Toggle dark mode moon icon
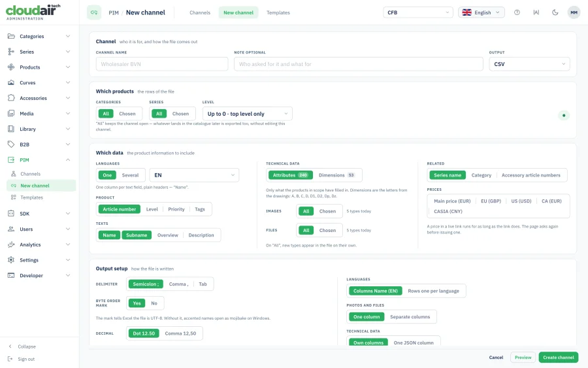 [555, 12]
